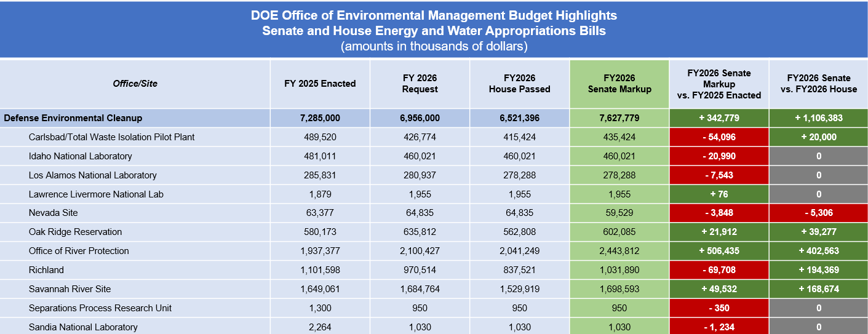Select the + 506,435 green cell
Screen dimensions: 868x334
[x=719, y=251]
